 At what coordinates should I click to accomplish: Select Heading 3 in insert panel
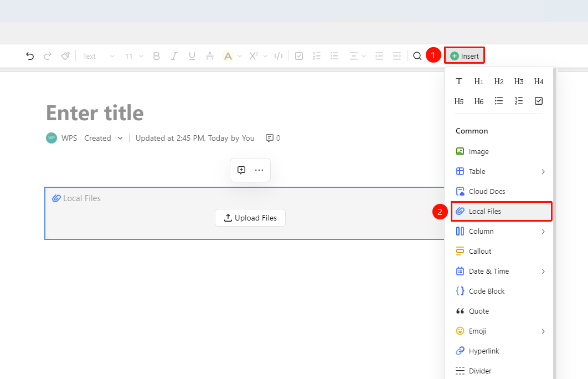(x=519, y=81)
